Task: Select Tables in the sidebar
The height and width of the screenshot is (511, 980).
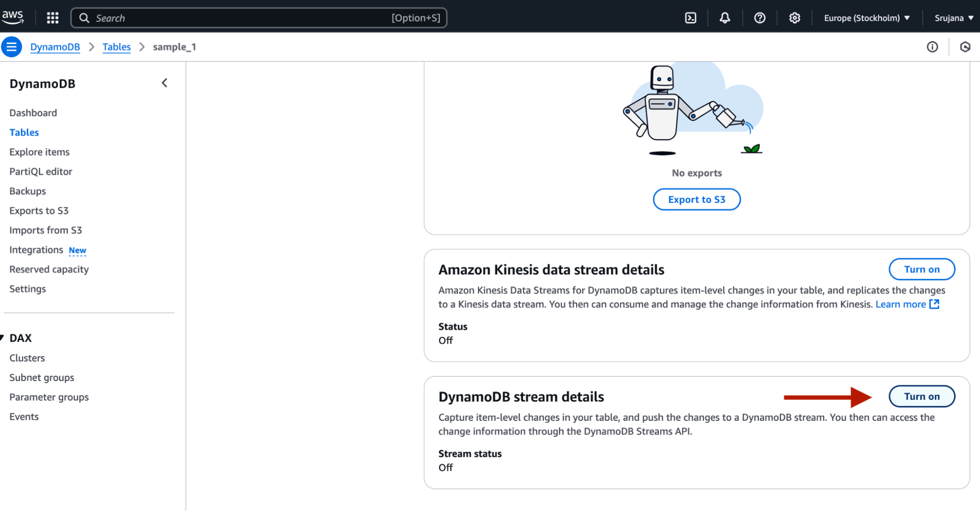Action: click(24, 132)
